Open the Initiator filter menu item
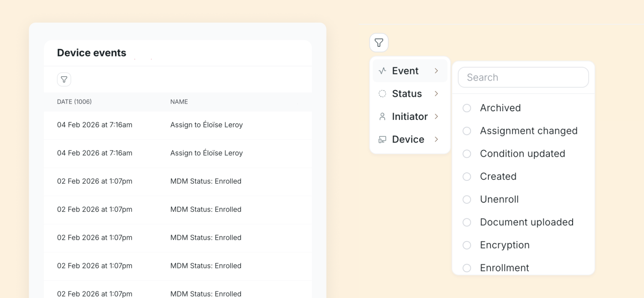 pyautogui.click(x=410, y=117)
